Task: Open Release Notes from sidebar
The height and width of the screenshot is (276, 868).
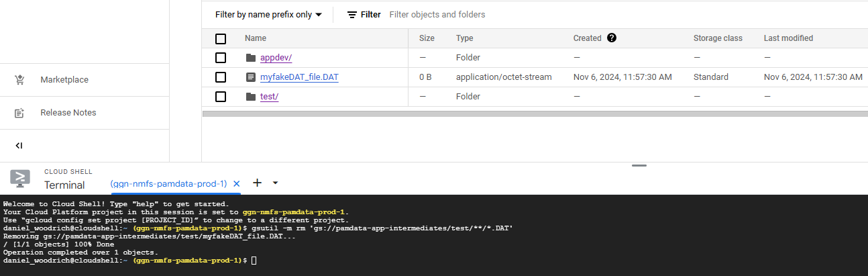Action: point(68,113)
